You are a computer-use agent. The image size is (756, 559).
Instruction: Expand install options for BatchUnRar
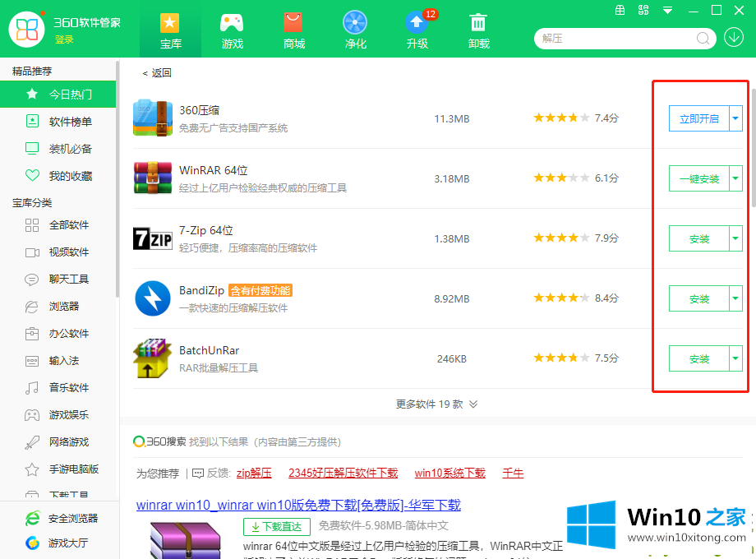(735, 359)
